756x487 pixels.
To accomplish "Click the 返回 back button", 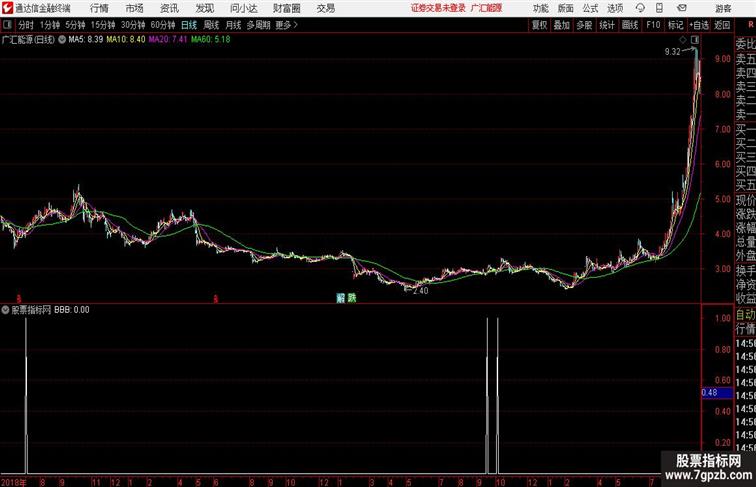I will (x=722, y=25).
